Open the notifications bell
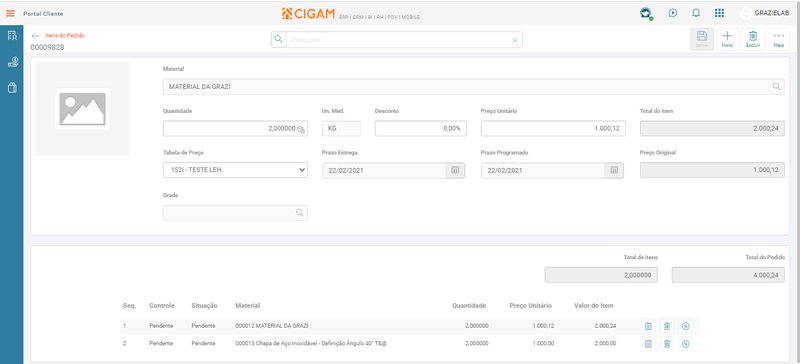Screen dimensions: 800x364 695,13
